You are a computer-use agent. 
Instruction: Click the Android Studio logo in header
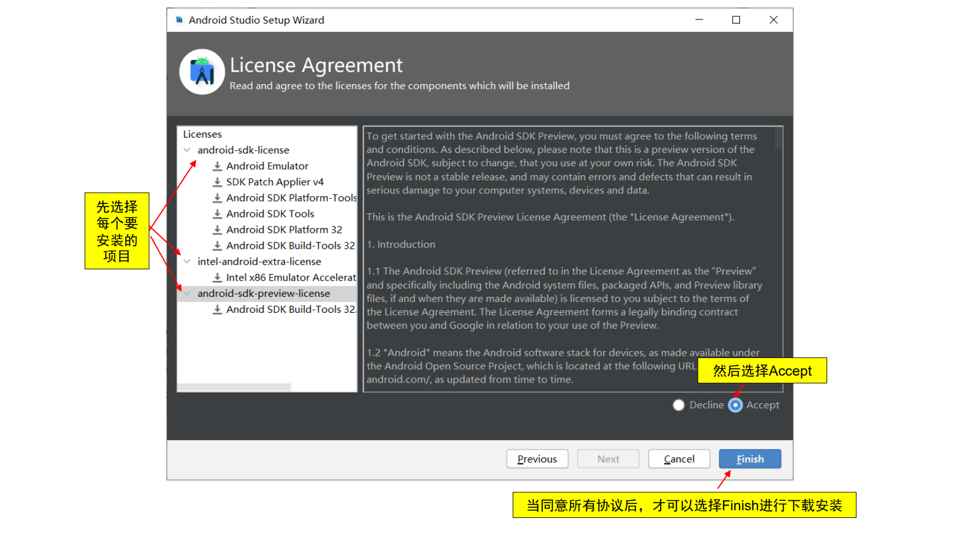pos(202,72)
